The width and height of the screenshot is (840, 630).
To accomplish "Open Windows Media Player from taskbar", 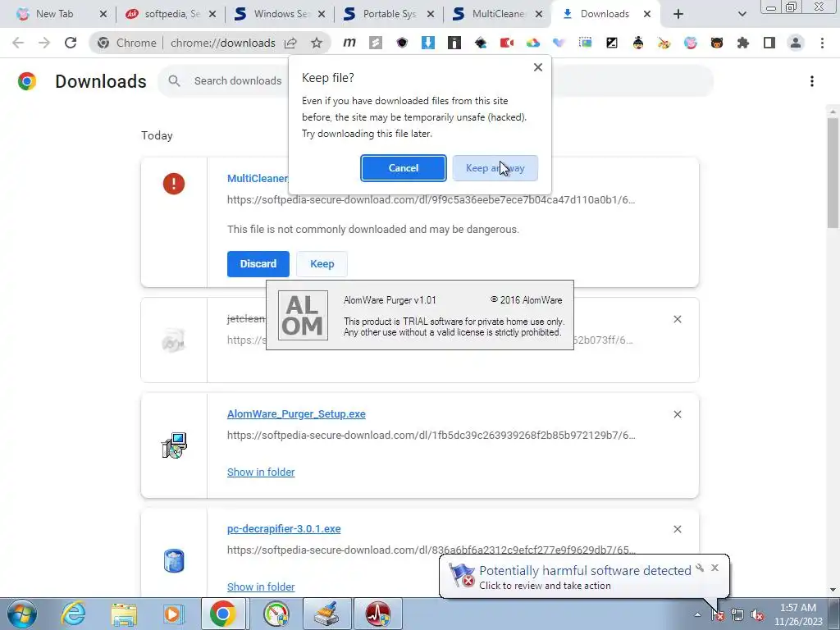I will 173,614.
